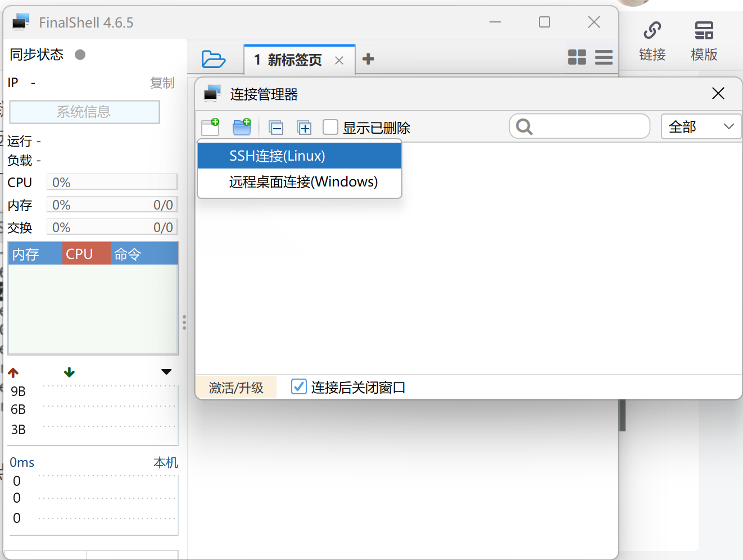
Task: Maximize the FinalShell window
Action: (544, 22)
